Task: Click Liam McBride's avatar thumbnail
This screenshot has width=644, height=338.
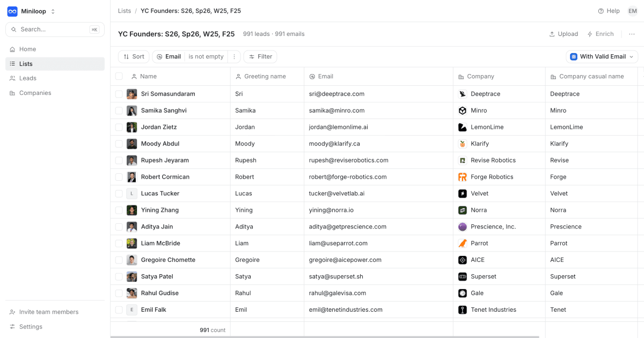Action: tap(132, 244)
